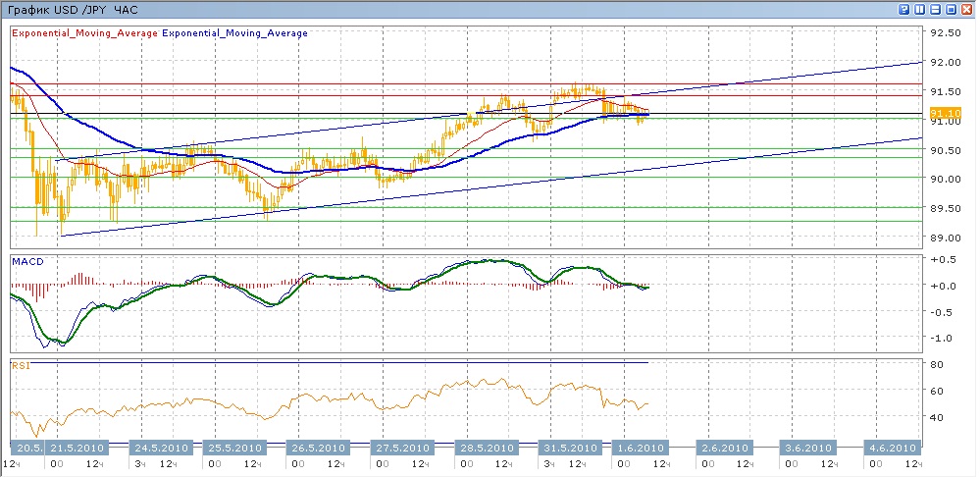Image resolution: width=980 pixels, height=477 pixels.
Task: Select the 24.5.2010 date marker
Action: coord(159,448)
